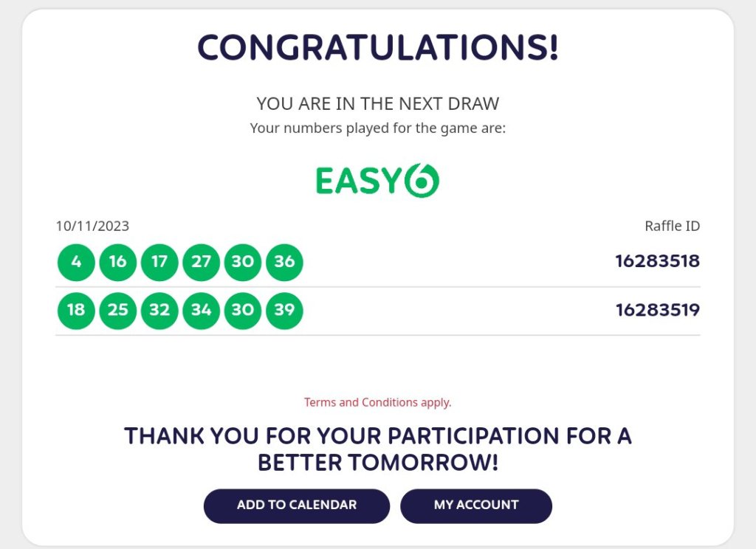Viewport: 756px width, 549px height.
Task: Click raffle ID 16283519
Action: [x=657, y=310]
